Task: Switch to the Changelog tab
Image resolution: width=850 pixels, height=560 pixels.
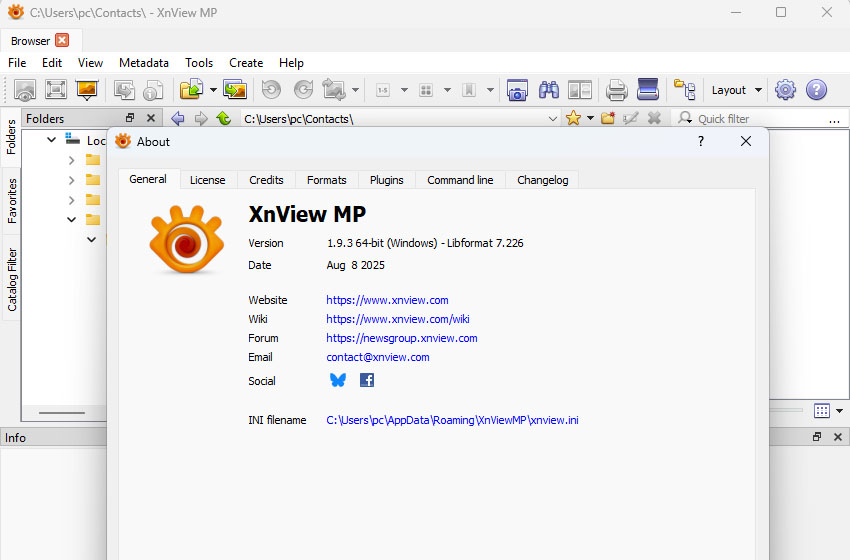Action: click(543, 180)
